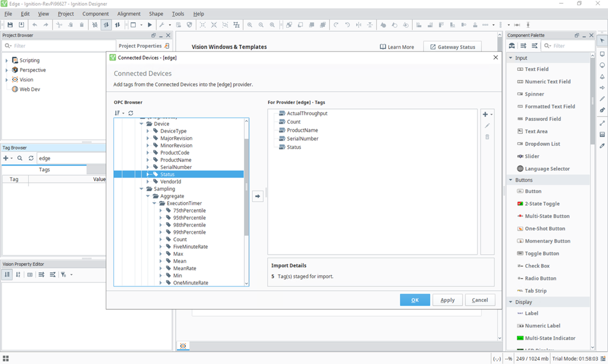
Task: Open the Tools menu
Action: pos(178,14)
